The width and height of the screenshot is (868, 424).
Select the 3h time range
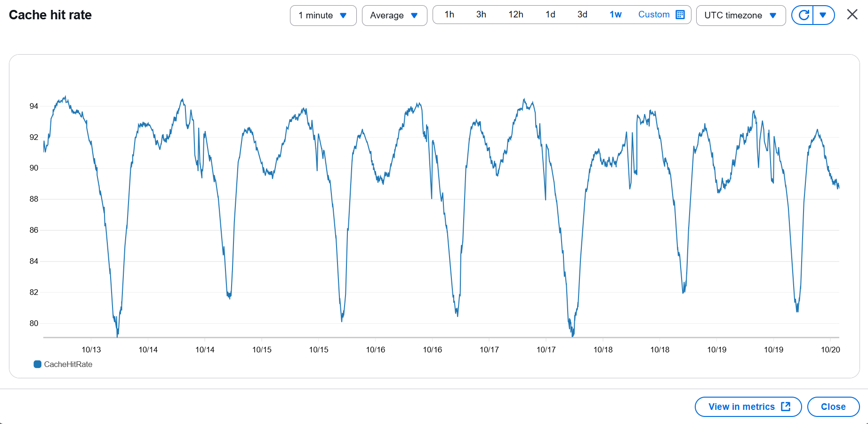pos(481,15)
